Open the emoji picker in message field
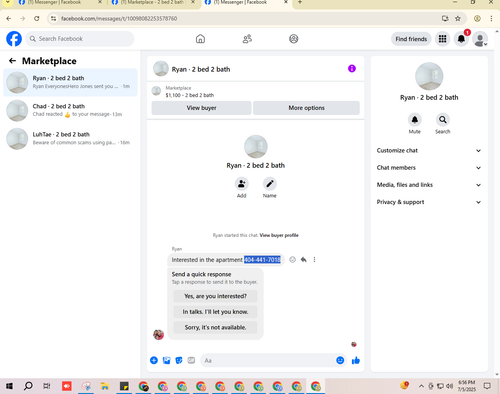The width and height of the screenshot is (500, 394). [340, 360]
